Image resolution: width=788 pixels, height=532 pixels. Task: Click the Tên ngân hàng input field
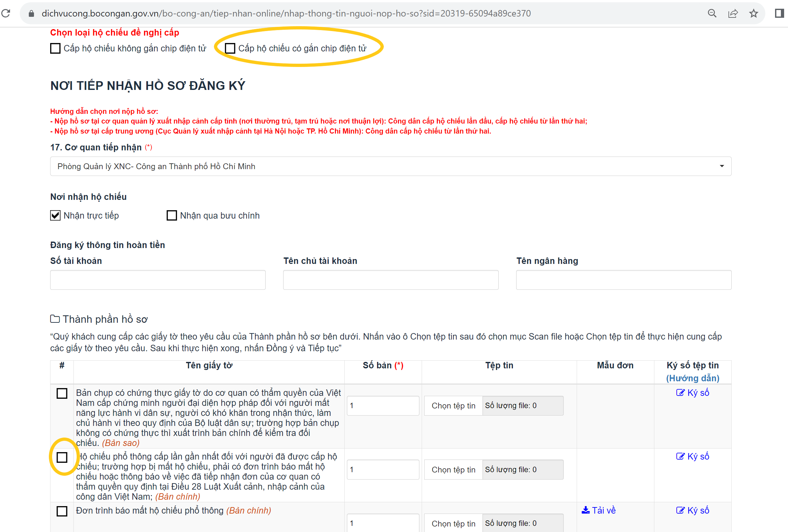click(x=624, y=280)
